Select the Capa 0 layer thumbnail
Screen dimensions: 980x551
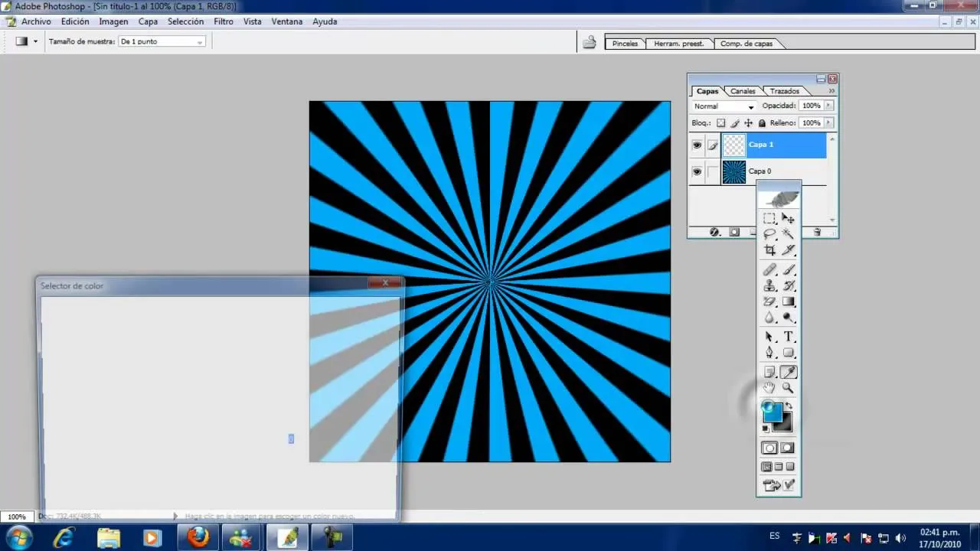[x=733, y=171]
